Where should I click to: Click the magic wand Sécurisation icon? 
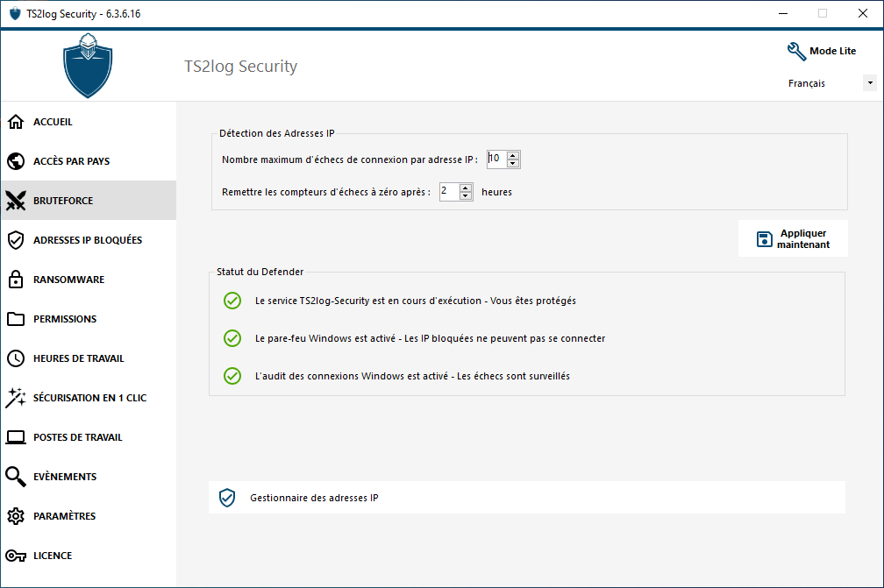point(16,398)
